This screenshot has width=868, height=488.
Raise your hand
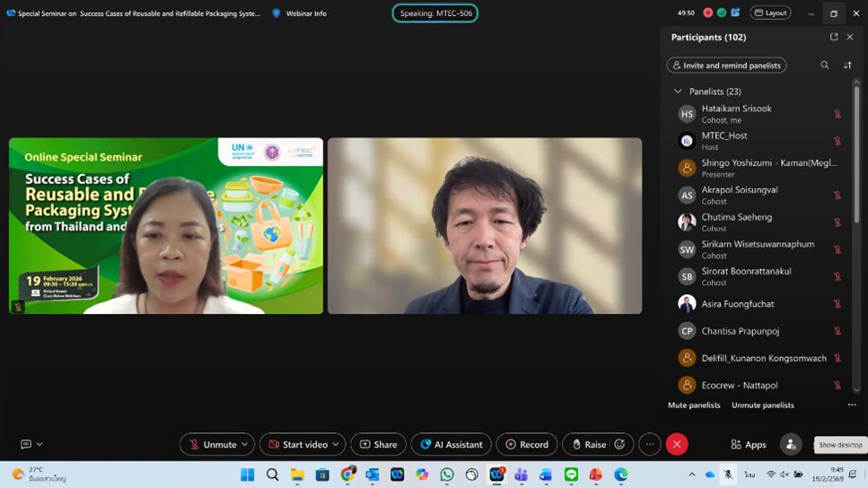[588, 445]
